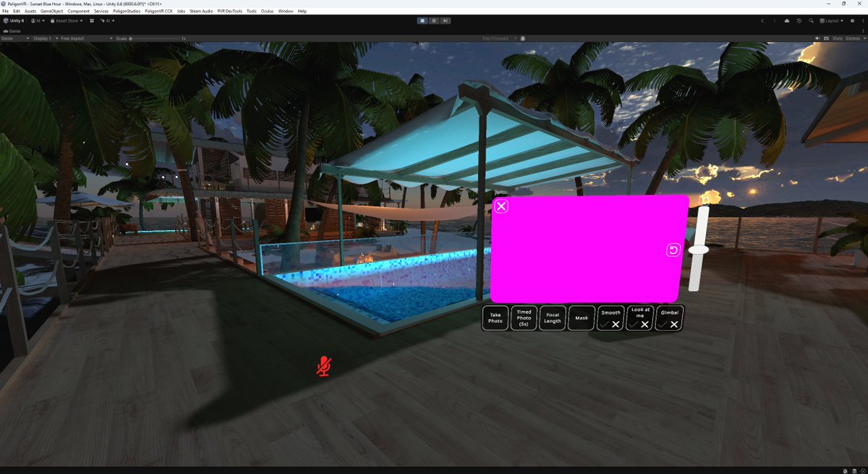The height and width of the screenshot is (474, 868).
Task: Toggle Smooth camera option
Action: pos(611,318)
